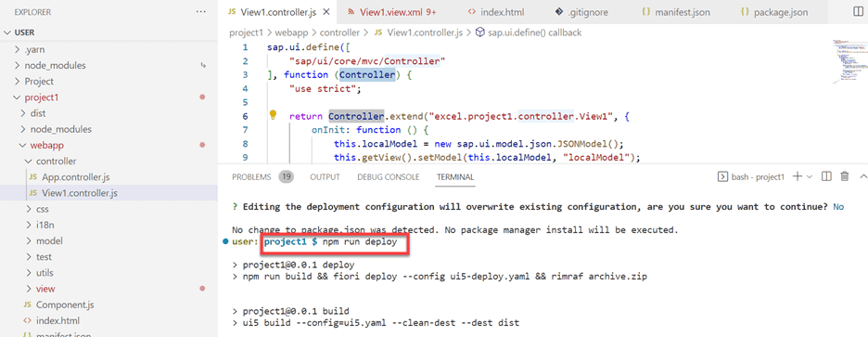Click the lightbulb code action icon
The image size is (868, 337).
point(273,115)
